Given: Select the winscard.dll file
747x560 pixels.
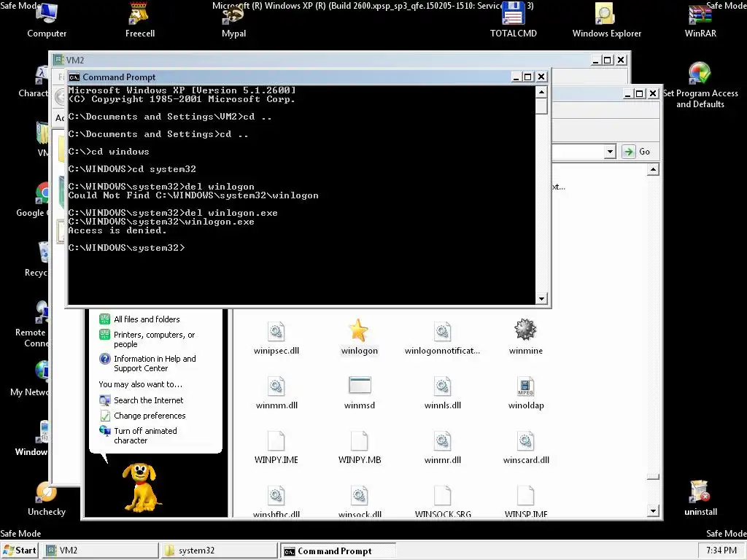Looking at the screenshot, I should pos(525,448).
